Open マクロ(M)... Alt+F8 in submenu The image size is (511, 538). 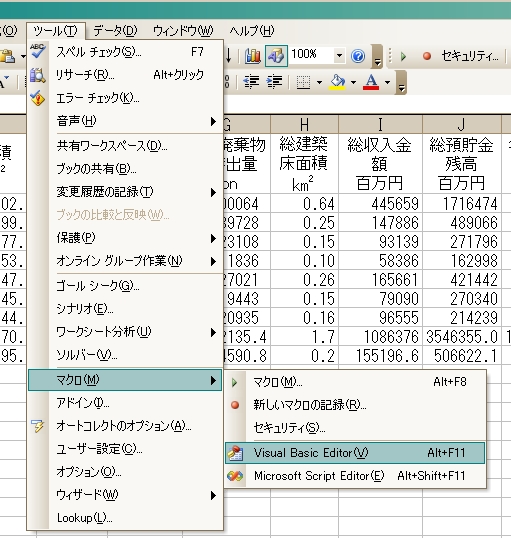(x=355, y=382)
